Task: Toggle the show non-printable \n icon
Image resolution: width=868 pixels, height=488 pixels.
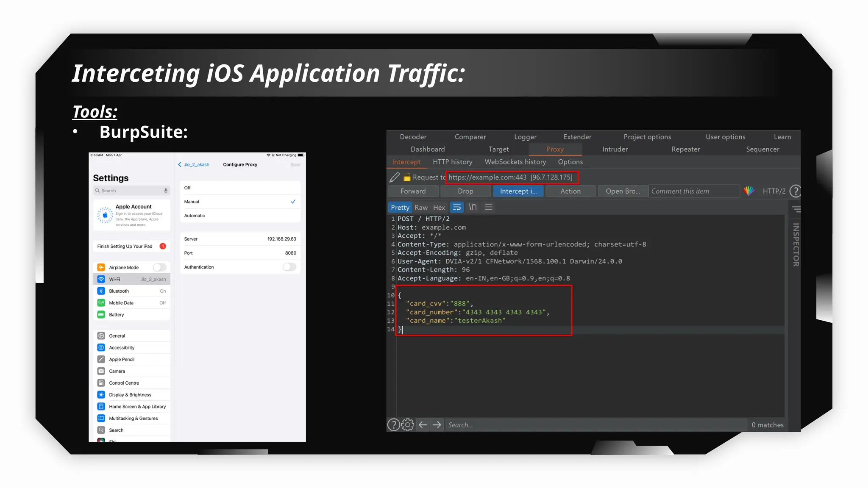Action: coord(473,207)
